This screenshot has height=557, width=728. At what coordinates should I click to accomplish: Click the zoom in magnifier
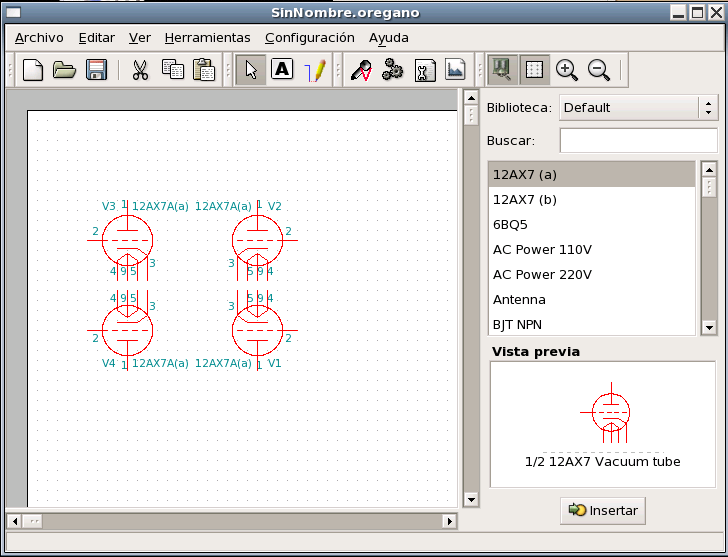tap(567, 70)
